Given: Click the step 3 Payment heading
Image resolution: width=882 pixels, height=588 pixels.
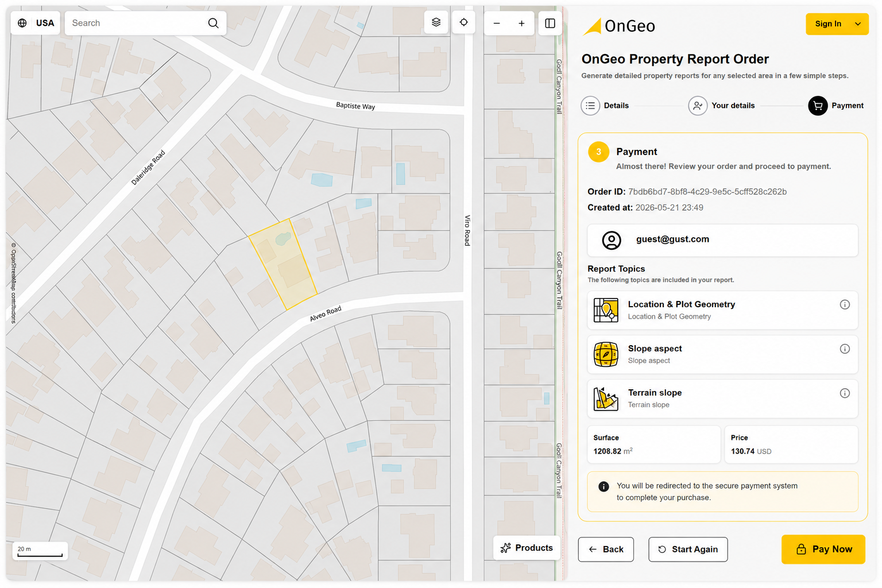Looking at the screenshot, I should click(x=636, y=152).
